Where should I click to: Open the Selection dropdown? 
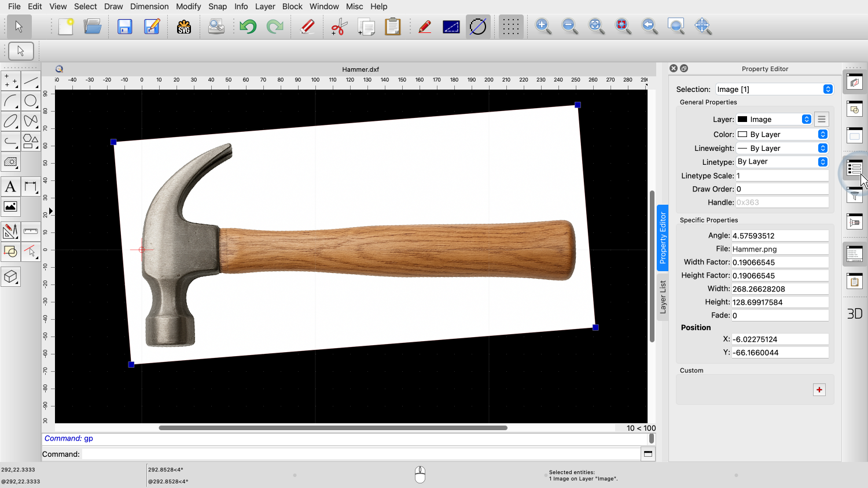774,89
